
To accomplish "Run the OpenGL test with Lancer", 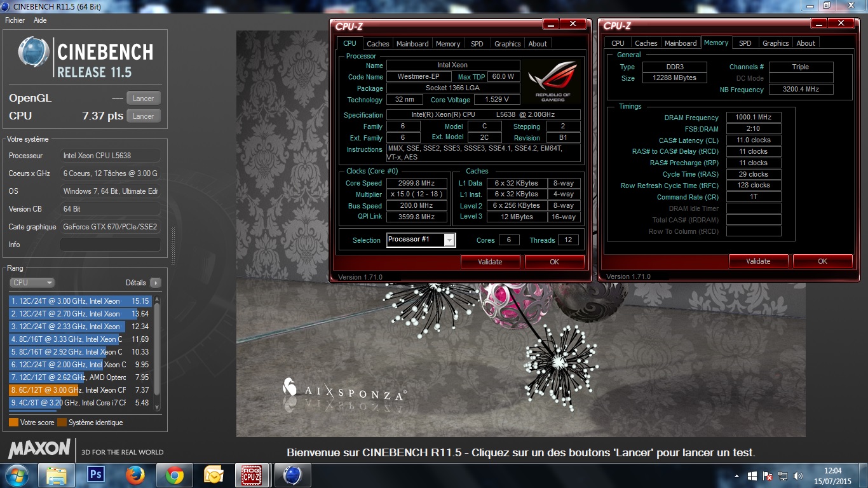I will click(144, 98).
